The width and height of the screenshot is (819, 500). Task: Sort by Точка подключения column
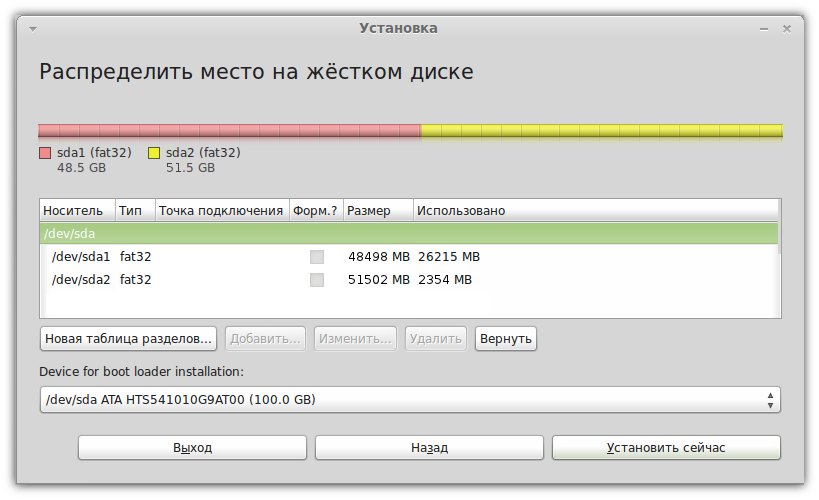222,211
